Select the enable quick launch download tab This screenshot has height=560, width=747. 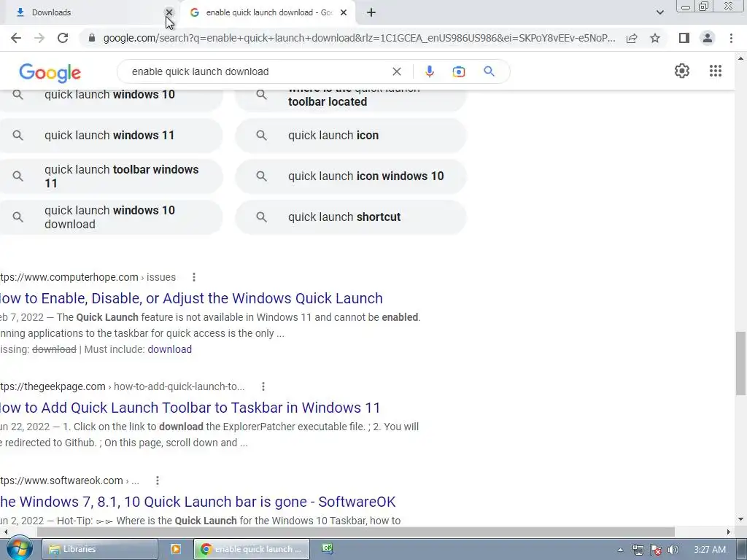coord(269,12)
